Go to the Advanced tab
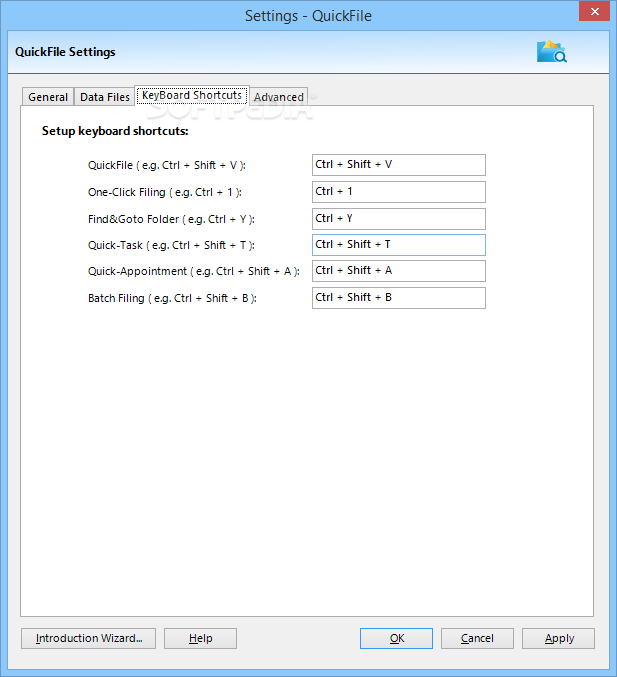Viewport: 617px width, 677px height. click(278, 97)
